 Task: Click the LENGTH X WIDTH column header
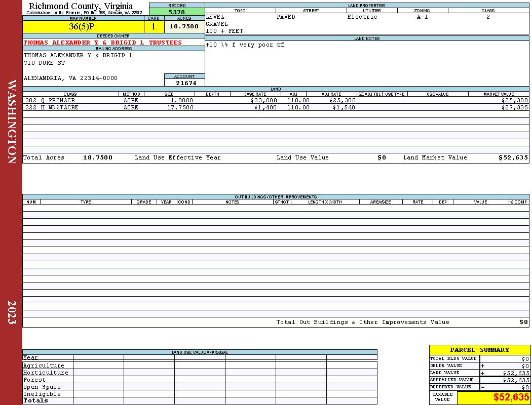325,202
